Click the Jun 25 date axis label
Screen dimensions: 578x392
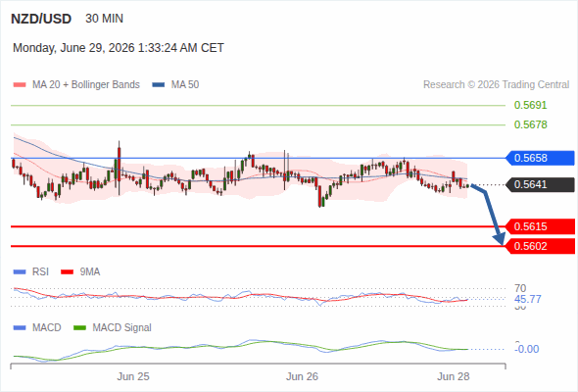point(133,376)
